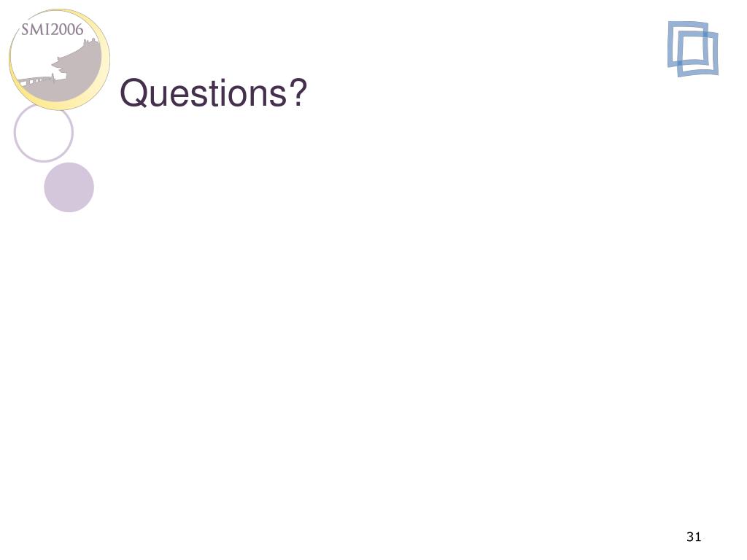This screenshot has height=560, width=747.
Task: Select the hollow lavender circle outline
Action: (43, 133)
